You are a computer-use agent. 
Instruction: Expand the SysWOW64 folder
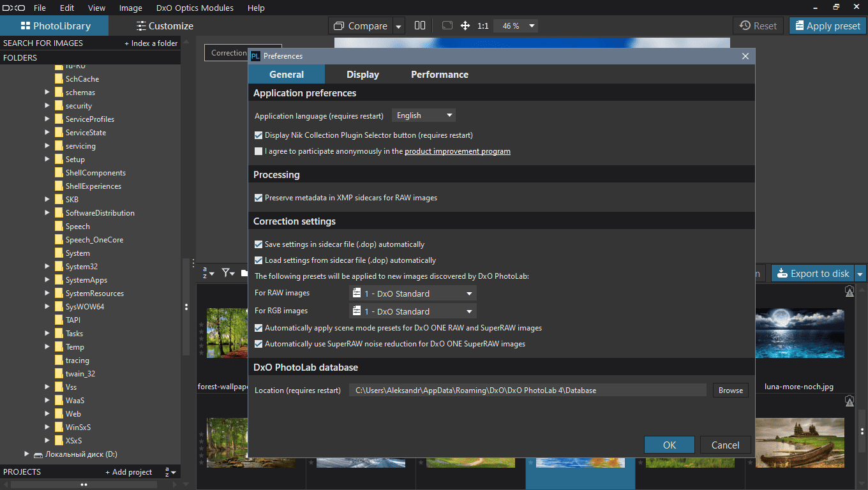(x=47, y=307)
